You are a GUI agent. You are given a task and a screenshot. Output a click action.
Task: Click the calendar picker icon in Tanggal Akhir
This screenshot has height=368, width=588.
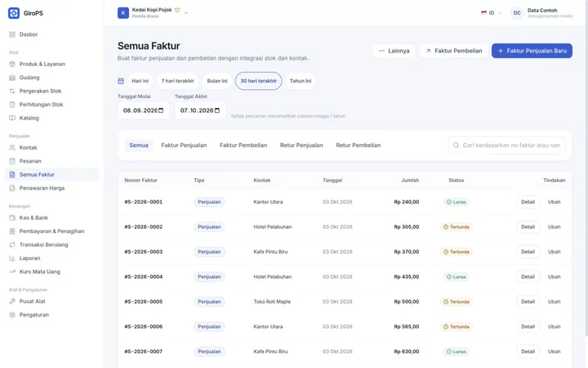(217, 110)
